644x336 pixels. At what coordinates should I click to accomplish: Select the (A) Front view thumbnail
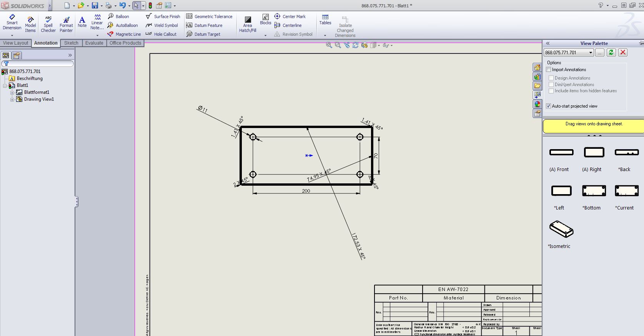click(561, 153)
